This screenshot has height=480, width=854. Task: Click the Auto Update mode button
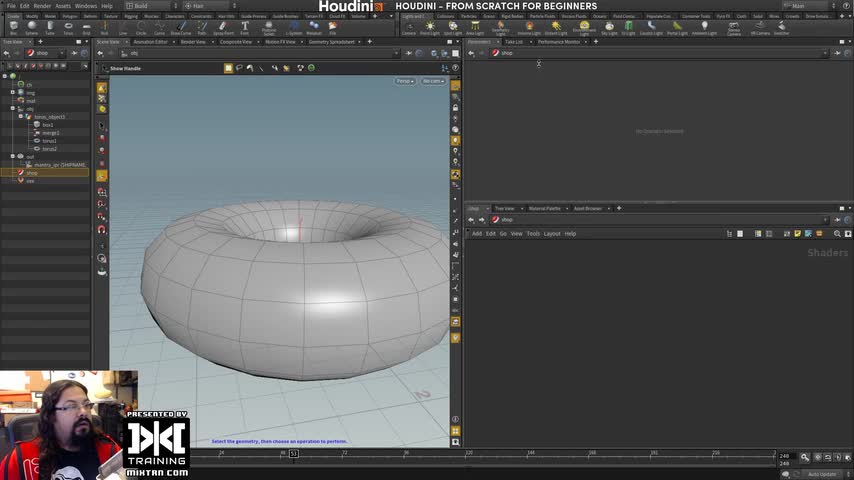[x=821, y=474]
